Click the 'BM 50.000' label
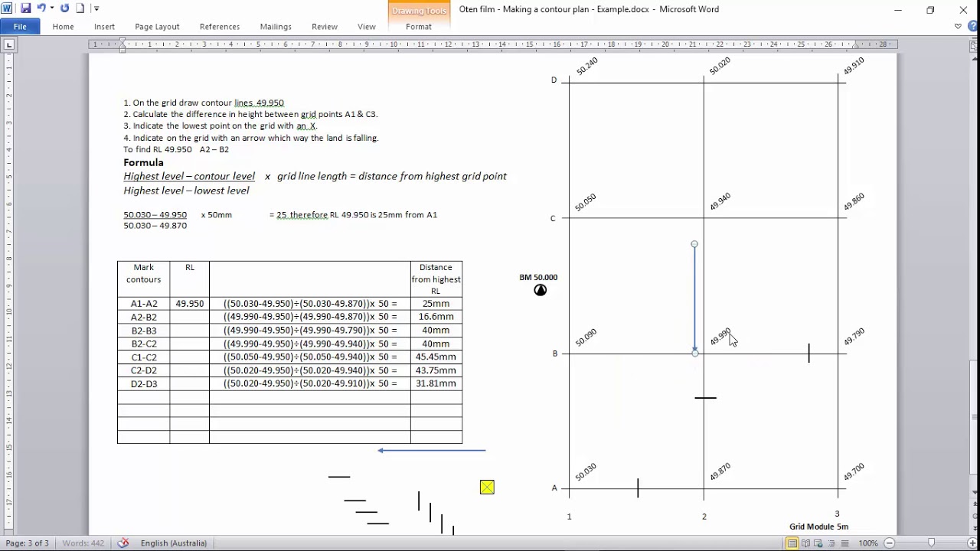 pos(538,277)
